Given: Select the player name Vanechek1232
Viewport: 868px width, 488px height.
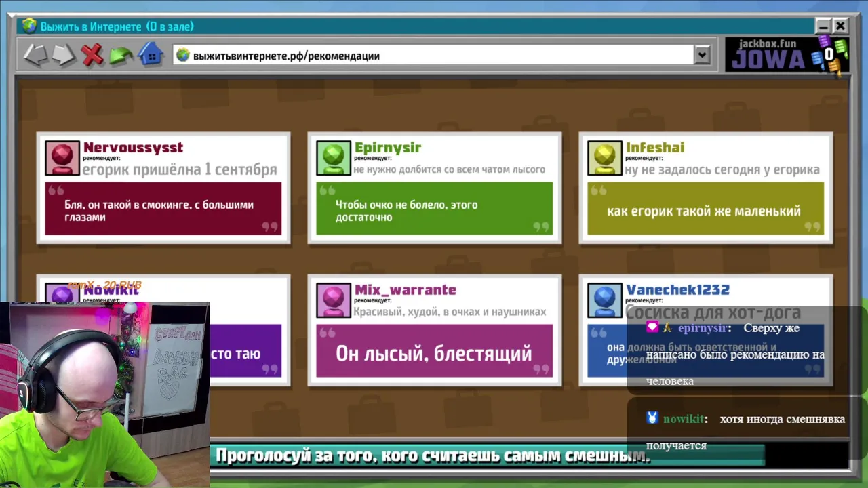Looking at the screenshot, I should coord(677,290).
